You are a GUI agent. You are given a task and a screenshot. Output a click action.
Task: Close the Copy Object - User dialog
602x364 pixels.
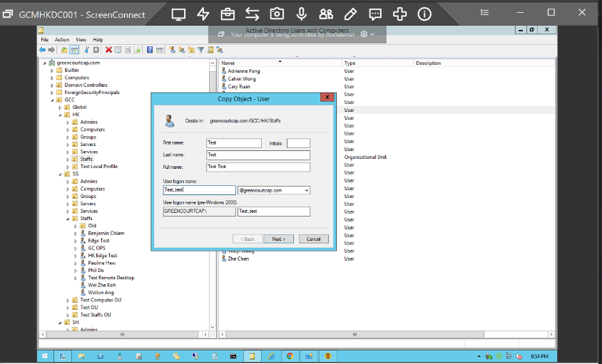327,98
